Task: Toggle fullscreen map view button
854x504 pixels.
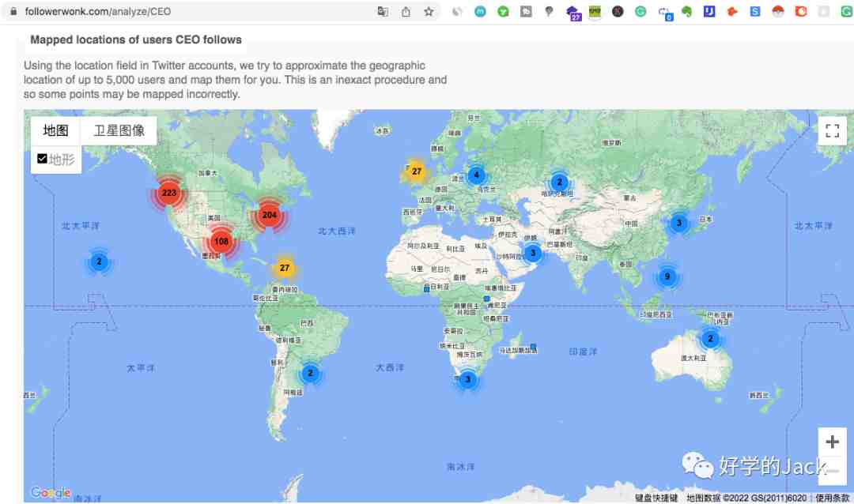Action: (832, 130)
